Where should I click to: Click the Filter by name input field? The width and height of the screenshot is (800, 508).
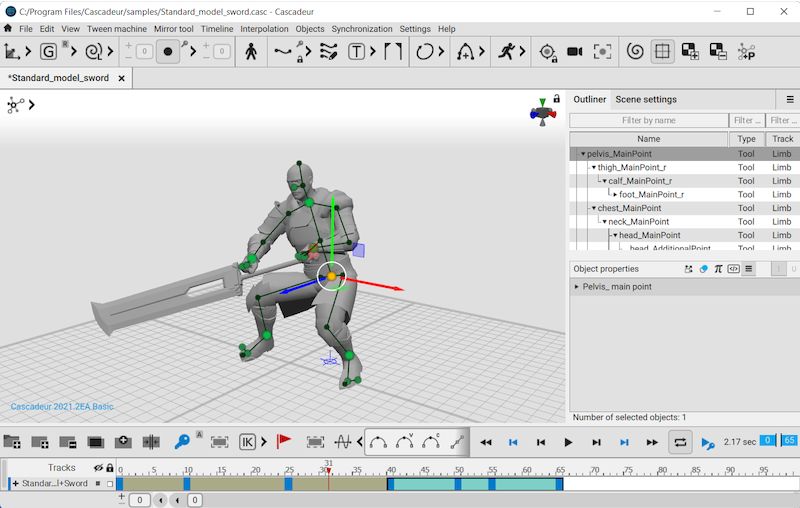tap(649, 120)
